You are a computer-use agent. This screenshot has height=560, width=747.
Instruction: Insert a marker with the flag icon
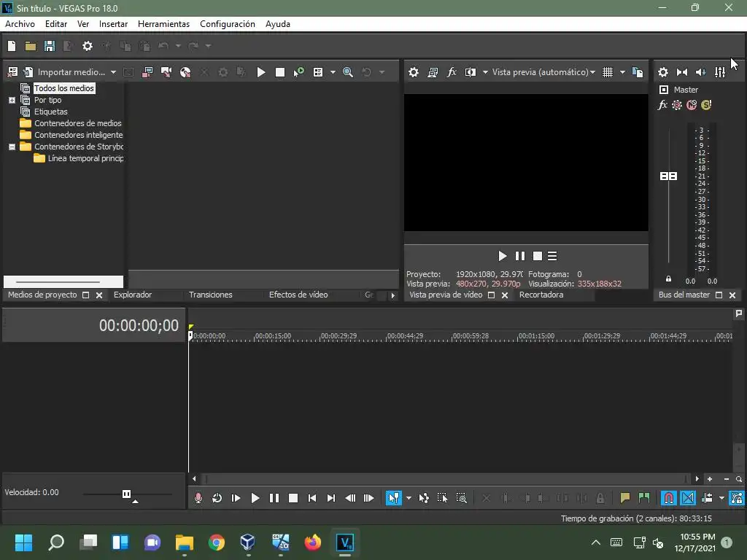[625, 498]
